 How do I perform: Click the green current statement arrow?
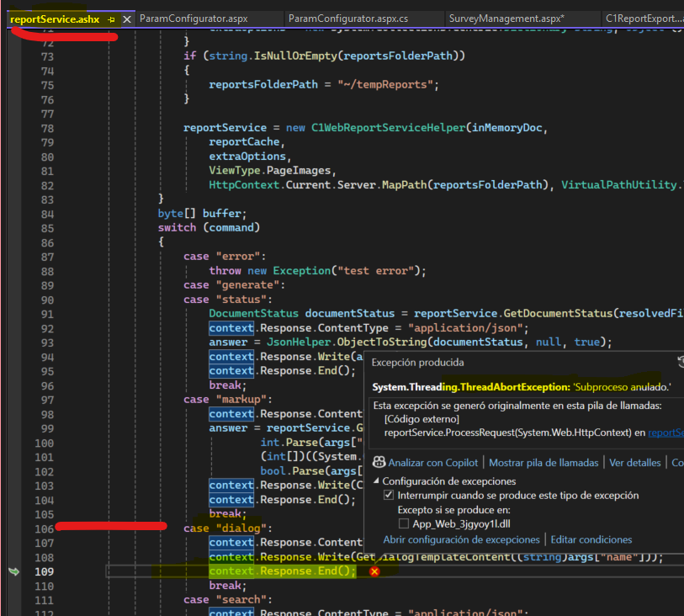tap(13, 571)
